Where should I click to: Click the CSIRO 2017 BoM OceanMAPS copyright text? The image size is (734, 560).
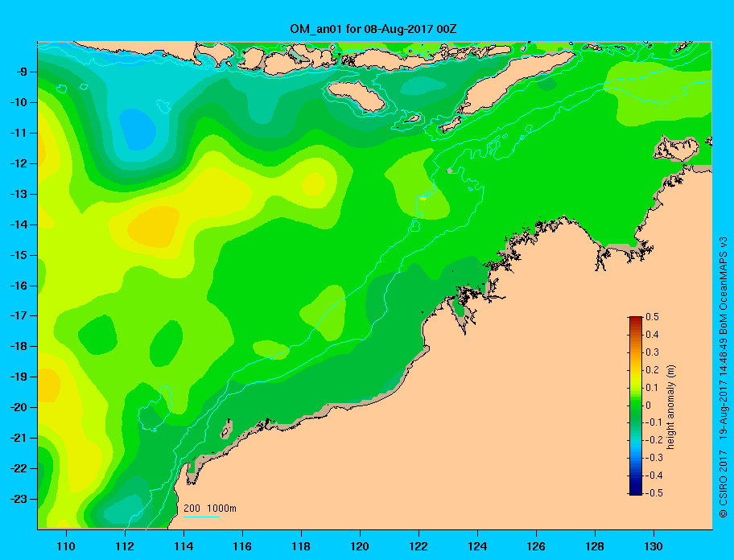[x=724, y=377]
